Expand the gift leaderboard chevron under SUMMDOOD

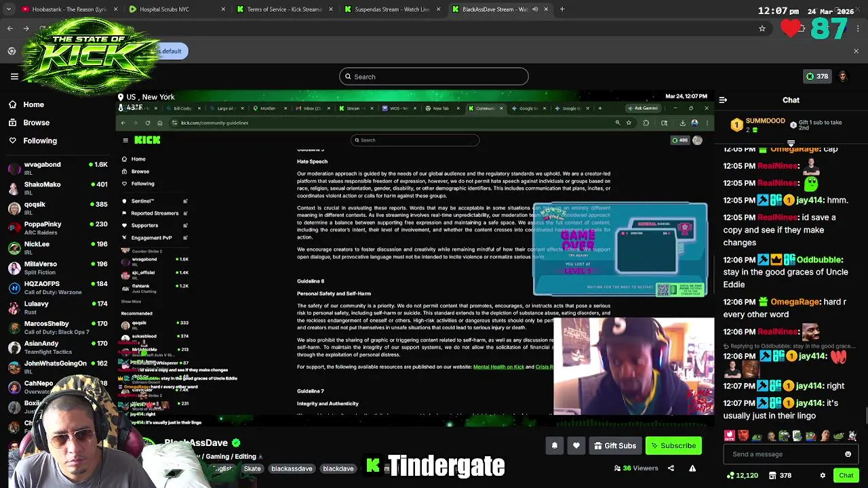click(791, 143)
